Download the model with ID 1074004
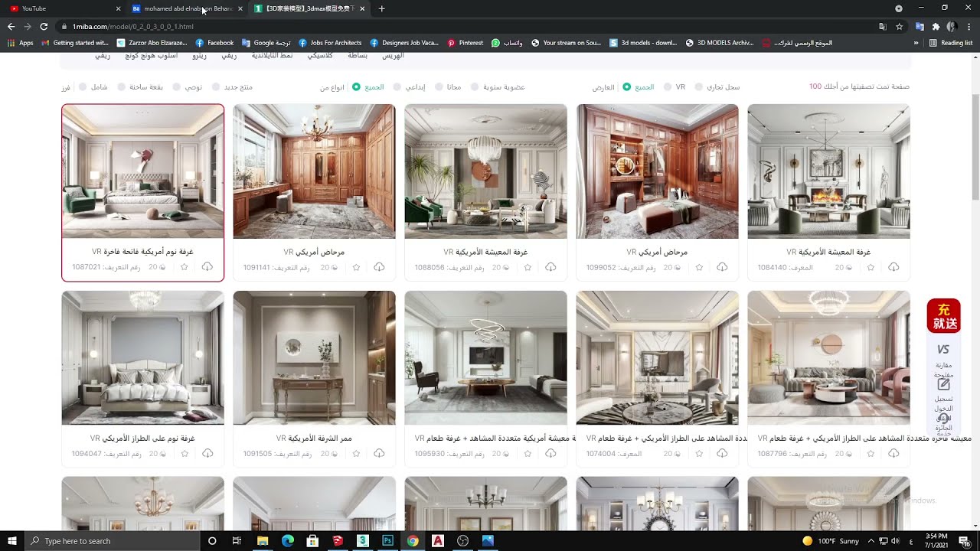Viewport: 980px width, 551px height. (x=721, y=454)
